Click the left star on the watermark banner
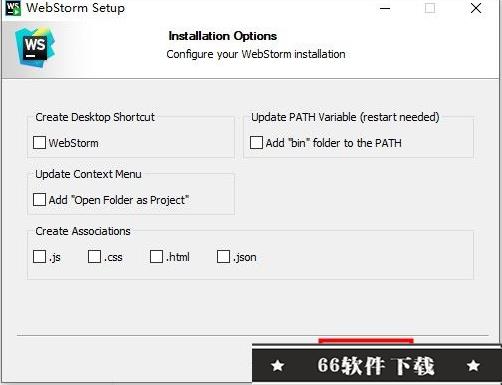Image resolution: width=502 pixels, height=385 pixels. coord(278,366)
